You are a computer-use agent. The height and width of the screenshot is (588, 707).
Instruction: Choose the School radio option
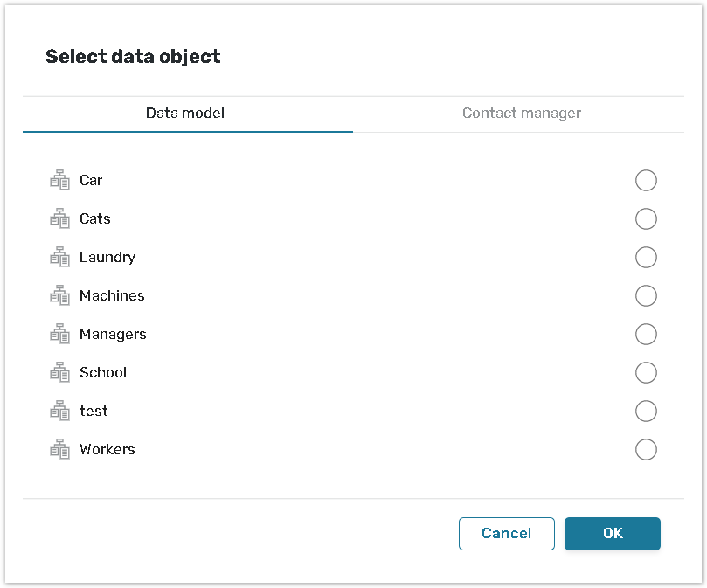tap(646, 373)
